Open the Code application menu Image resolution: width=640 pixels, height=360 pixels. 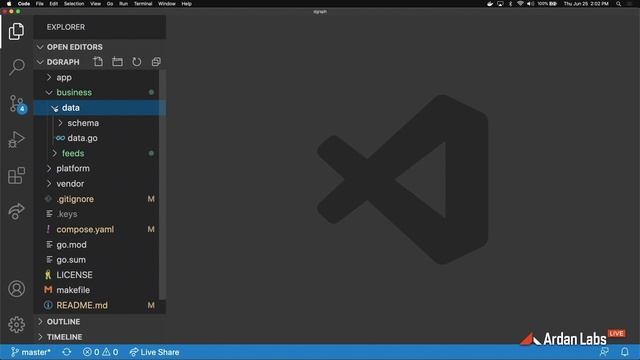pyautogui.click(x=24, y=4)
